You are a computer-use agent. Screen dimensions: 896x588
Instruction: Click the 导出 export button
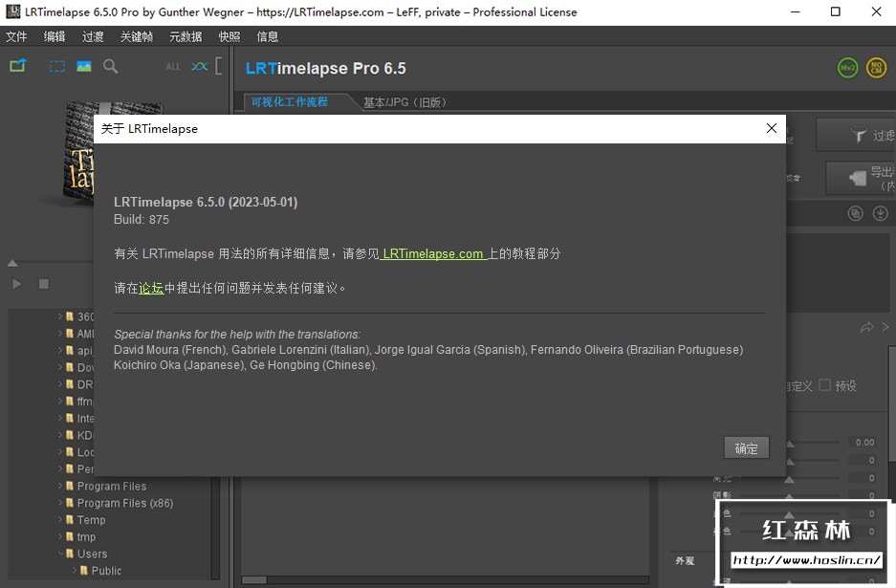click(863, 178)
